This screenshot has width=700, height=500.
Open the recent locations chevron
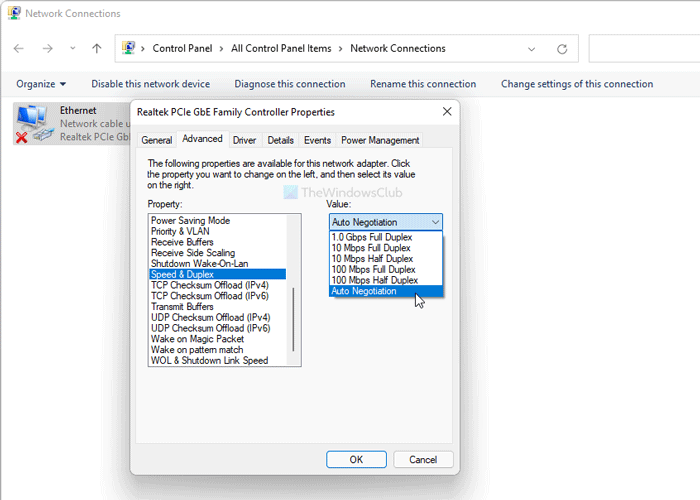click(72, 48)
